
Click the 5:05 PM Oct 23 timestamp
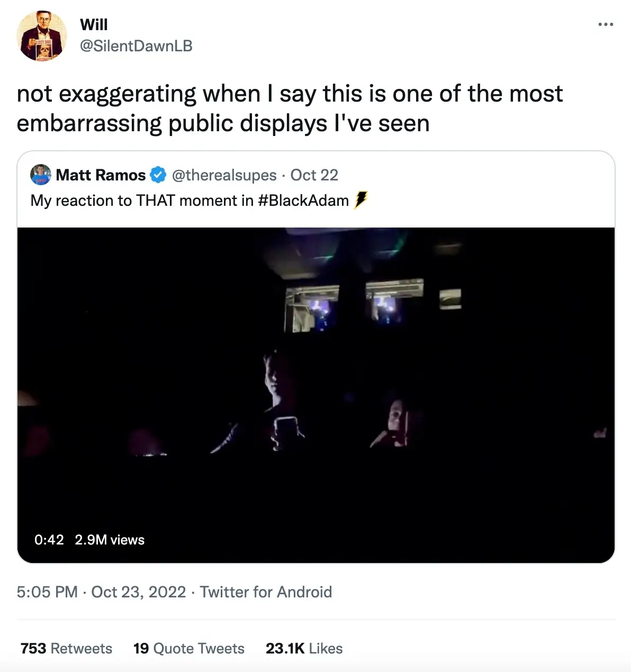101,592
